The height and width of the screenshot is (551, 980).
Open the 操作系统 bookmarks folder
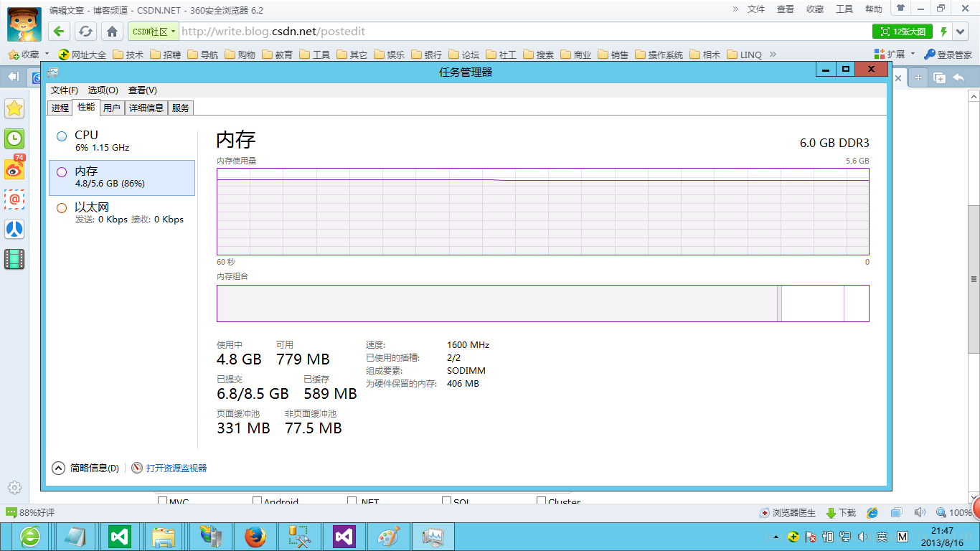(x=659, y=55)
